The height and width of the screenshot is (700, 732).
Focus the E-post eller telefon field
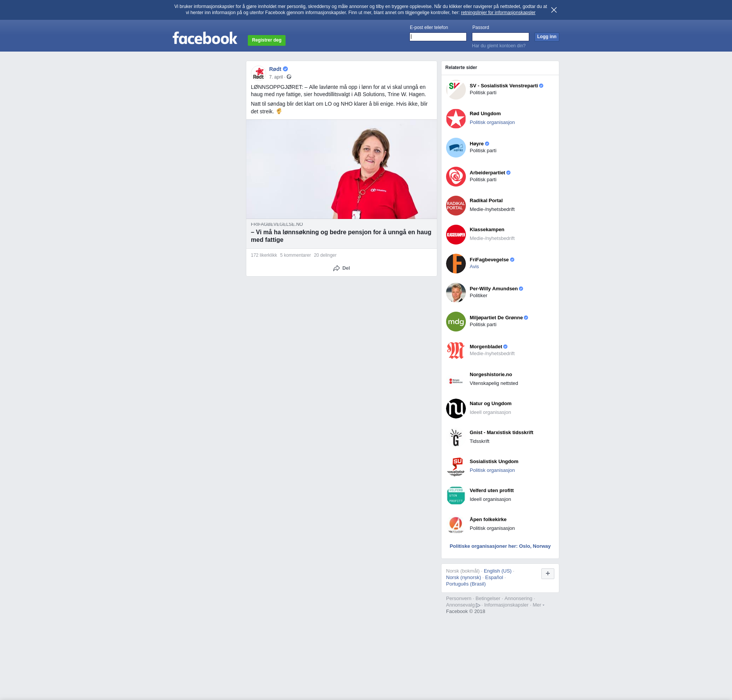pyautogui.click(x=438, y=37)
